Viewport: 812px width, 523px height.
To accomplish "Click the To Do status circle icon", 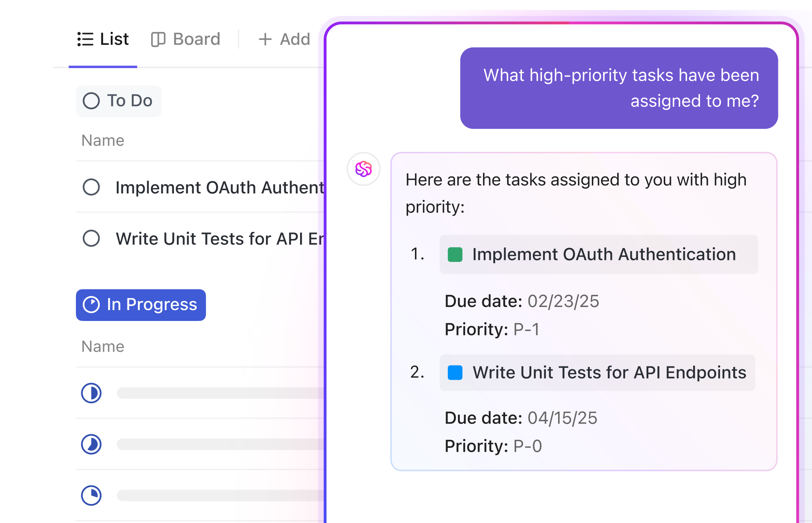I will pyautogui.click(x=91, y=101).
